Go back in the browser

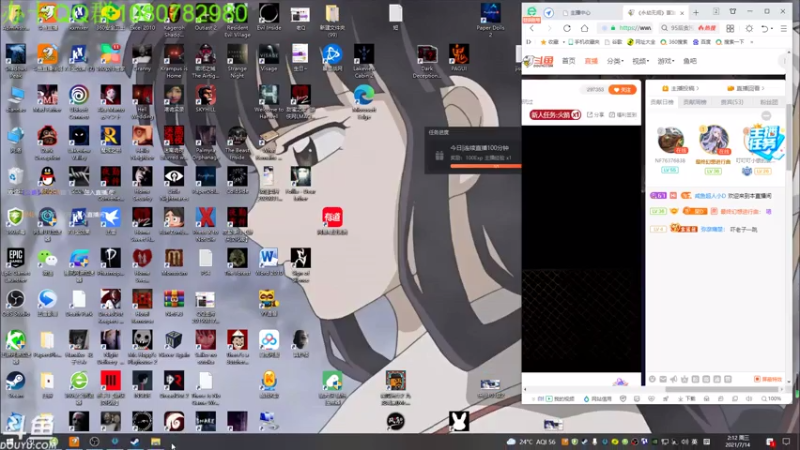point(532,29)
